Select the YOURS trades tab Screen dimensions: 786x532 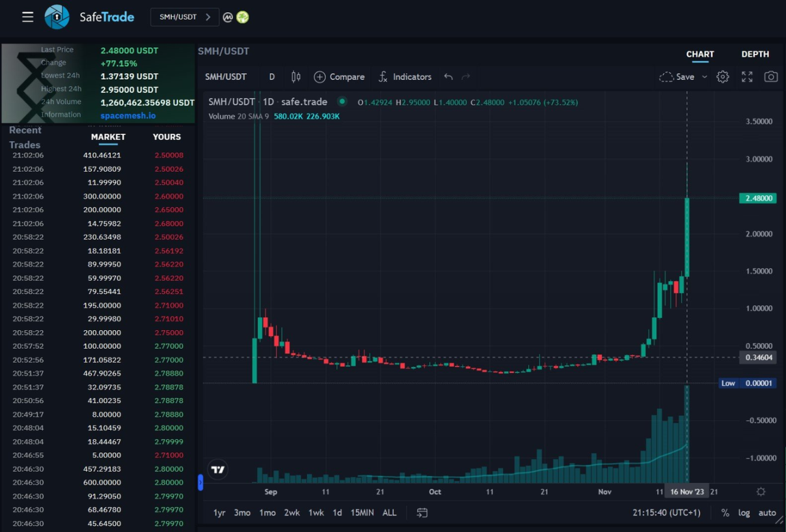(x=166, y=137)
